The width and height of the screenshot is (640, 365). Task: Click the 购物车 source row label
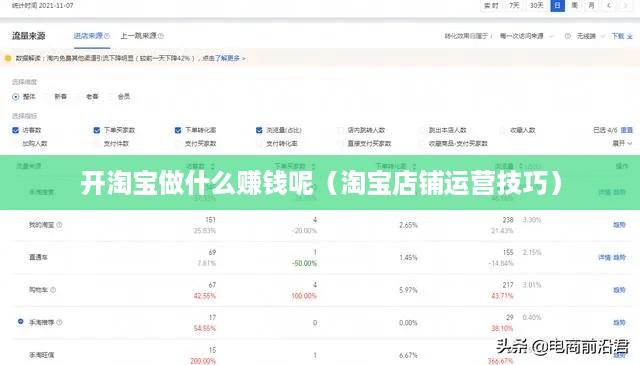click(38, 290)
